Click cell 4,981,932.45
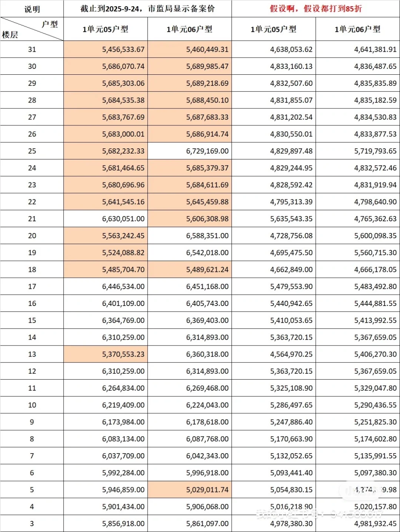This screenshot has height=532, width=400. click(x=358, y=523)
